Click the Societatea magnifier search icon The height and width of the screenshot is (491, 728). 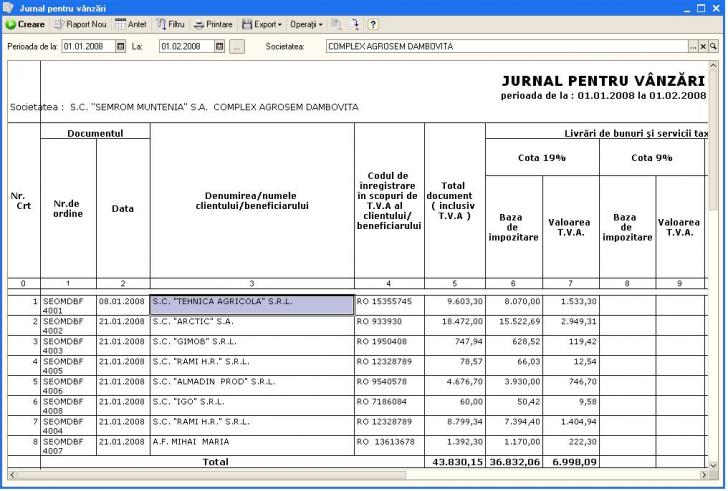(x=713, y=46)
